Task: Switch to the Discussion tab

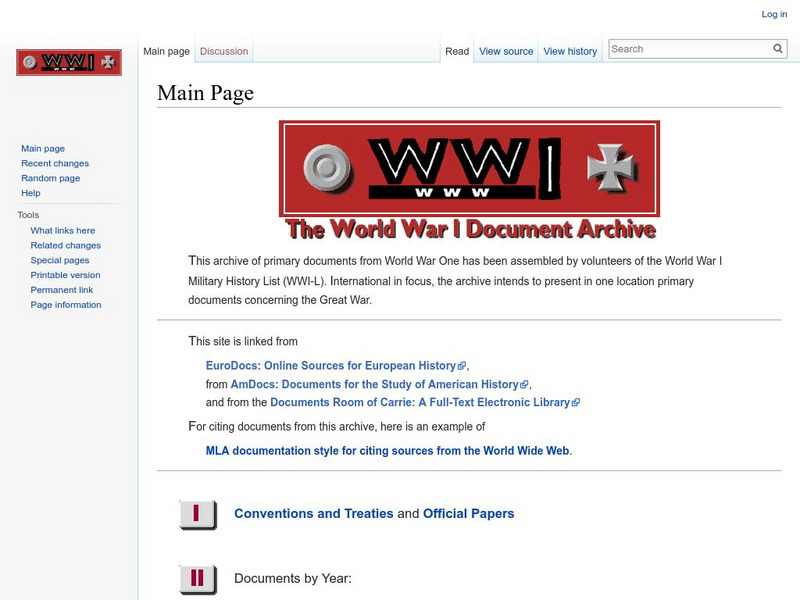Action: [x=224, y=51]
